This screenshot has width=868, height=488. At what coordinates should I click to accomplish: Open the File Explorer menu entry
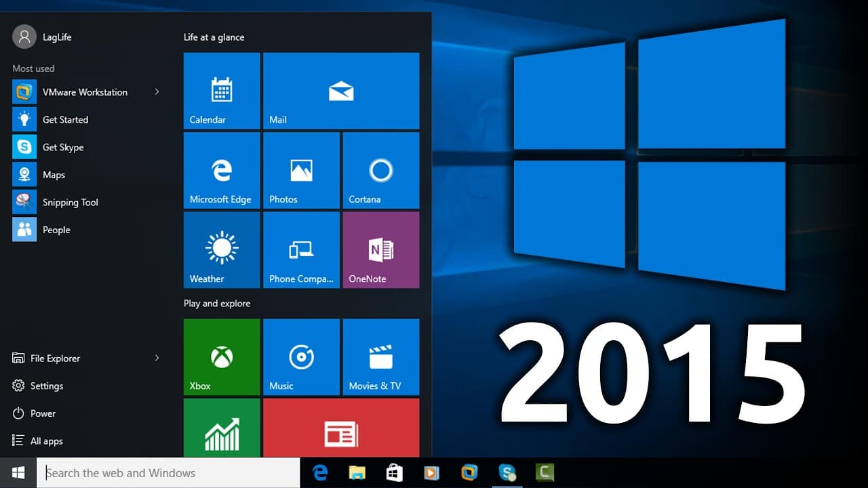tap(87, 358)
